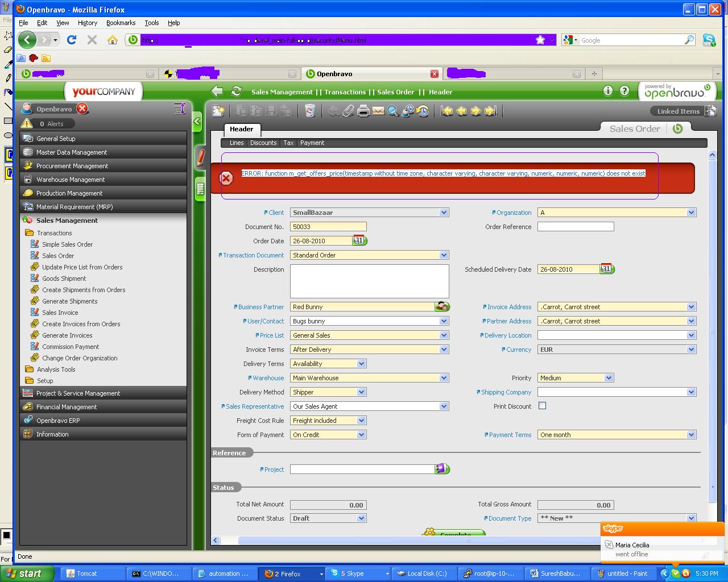
Task: Open the Currency dropdown
Action: pos(691,350)
